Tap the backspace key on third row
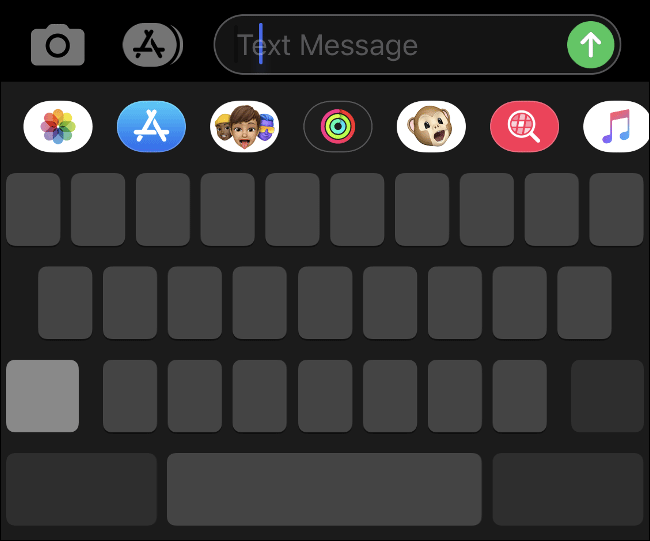 tap(607, 396)
